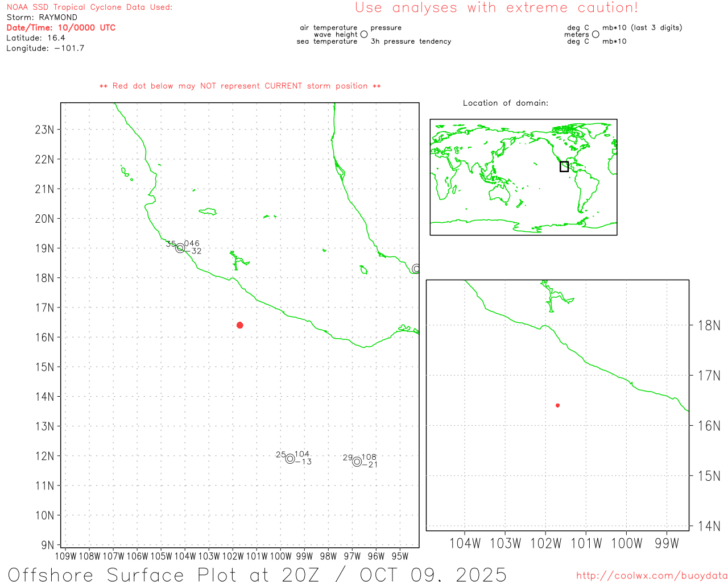Click the red dot disclaimer text above the map
This screenshot has height=582, width=728.
[240, 86]
